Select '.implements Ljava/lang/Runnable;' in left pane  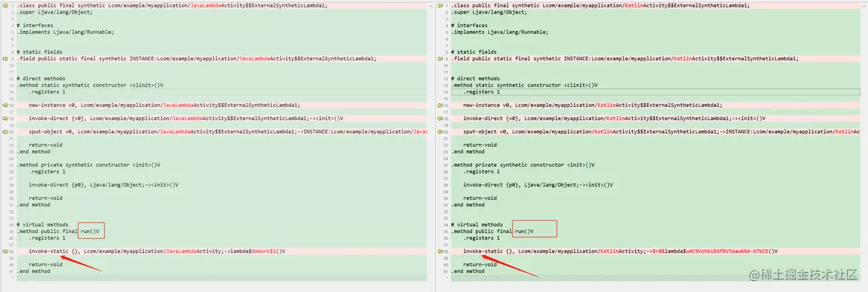pos(65,32)
